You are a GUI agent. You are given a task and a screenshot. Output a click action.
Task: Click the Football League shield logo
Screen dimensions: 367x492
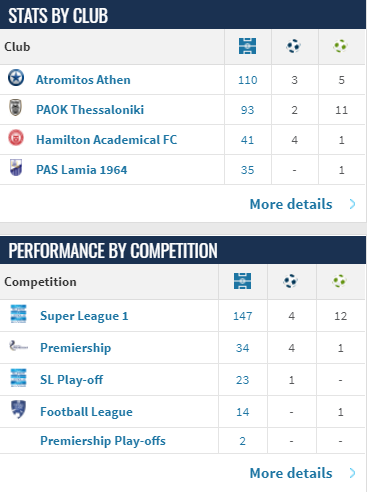pos(18,409)
